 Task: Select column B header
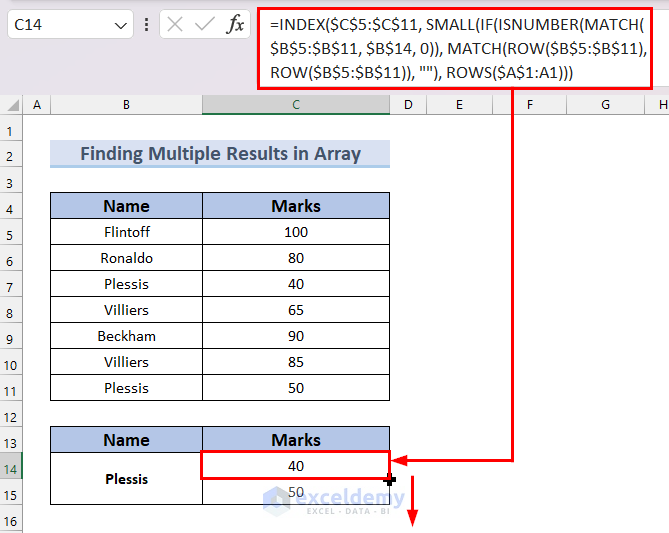tap(126, 105)
